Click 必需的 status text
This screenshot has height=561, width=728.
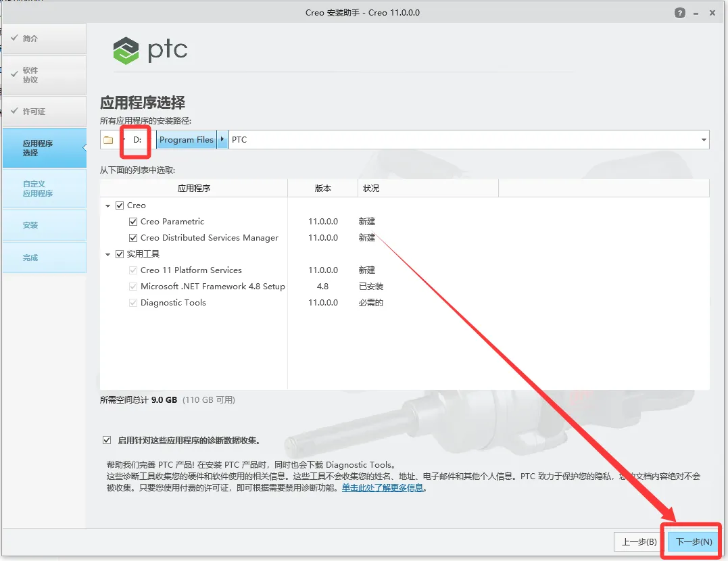371,303
